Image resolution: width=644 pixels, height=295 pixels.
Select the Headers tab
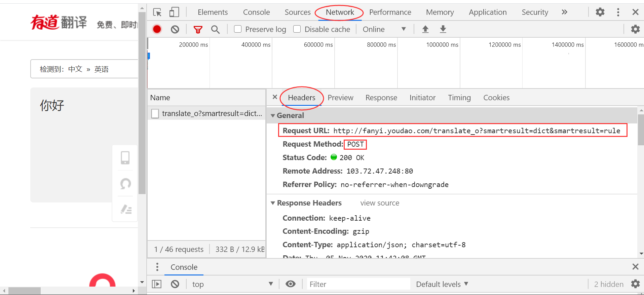[x=302, y=98]
